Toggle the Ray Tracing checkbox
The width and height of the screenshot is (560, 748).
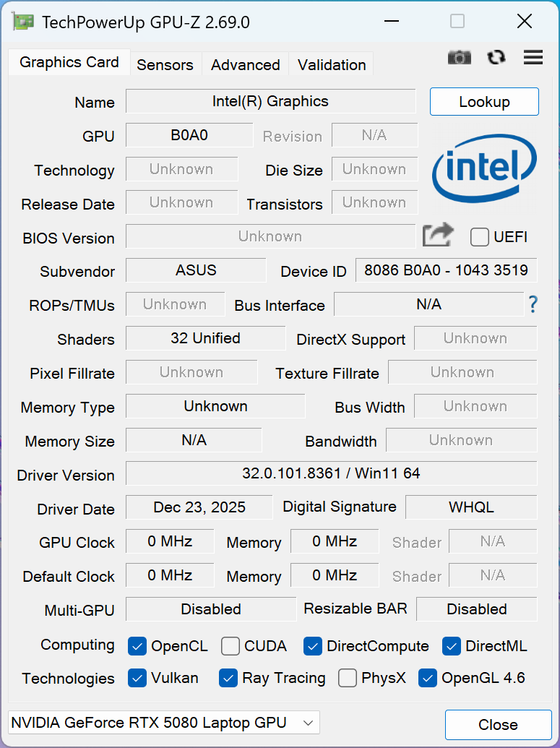228,679
